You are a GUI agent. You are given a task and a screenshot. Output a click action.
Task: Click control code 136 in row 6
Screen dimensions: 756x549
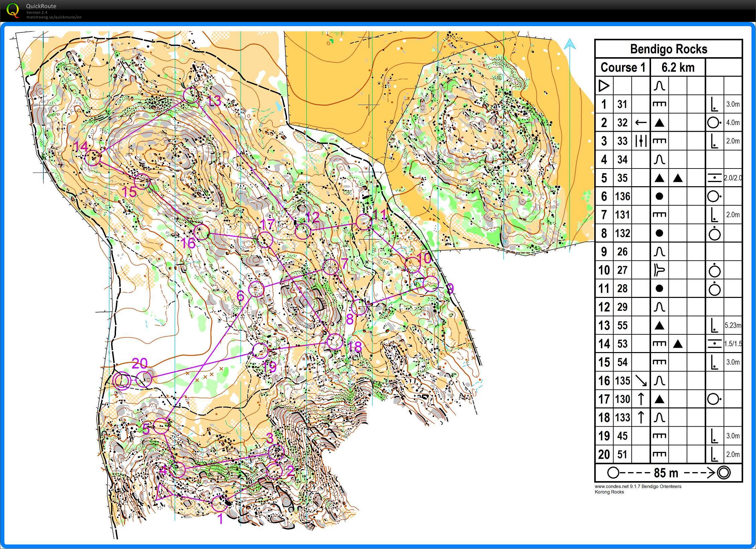point(622,196)
